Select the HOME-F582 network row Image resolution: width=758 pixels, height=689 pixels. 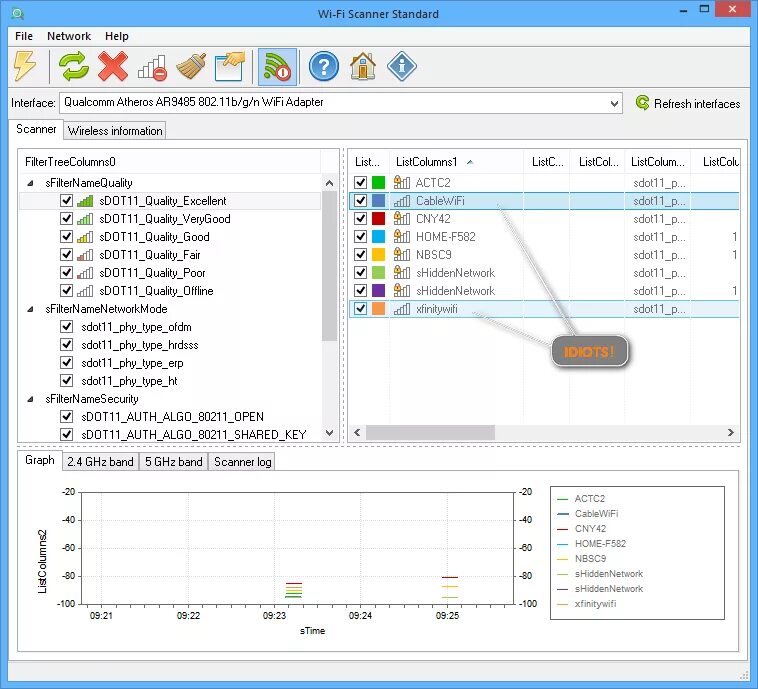[x=544, y=236]
